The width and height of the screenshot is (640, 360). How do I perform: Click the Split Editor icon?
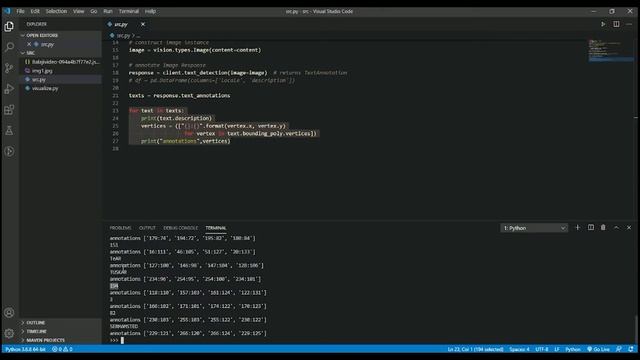616,24
